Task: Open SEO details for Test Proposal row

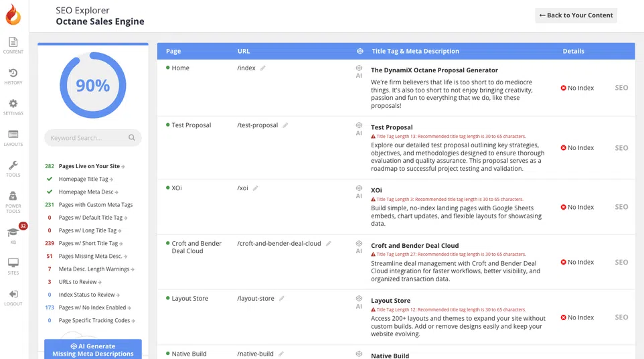Action: pyautogui.click(x=621, y=148)
